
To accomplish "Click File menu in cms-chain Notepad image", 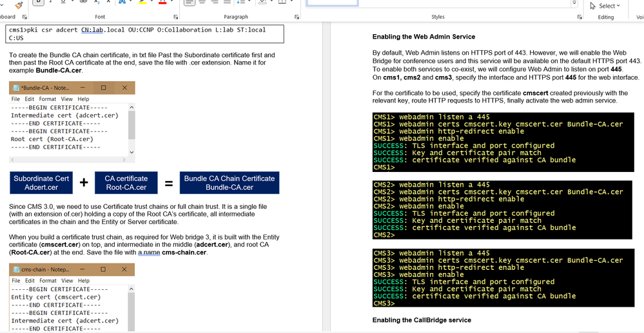I will (15, 281).
